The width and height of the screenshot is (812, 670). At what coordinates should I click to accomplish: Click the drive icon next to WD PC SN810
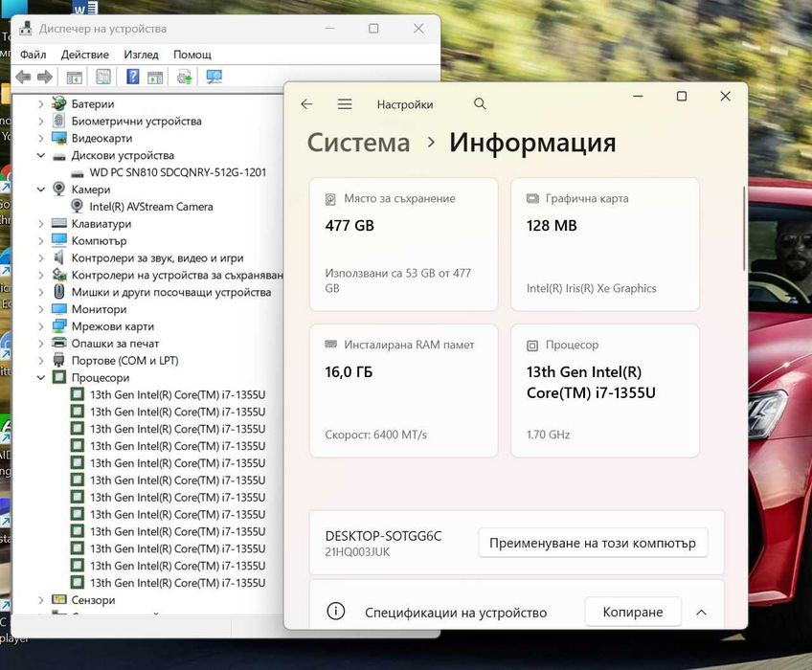coord(78,173)
